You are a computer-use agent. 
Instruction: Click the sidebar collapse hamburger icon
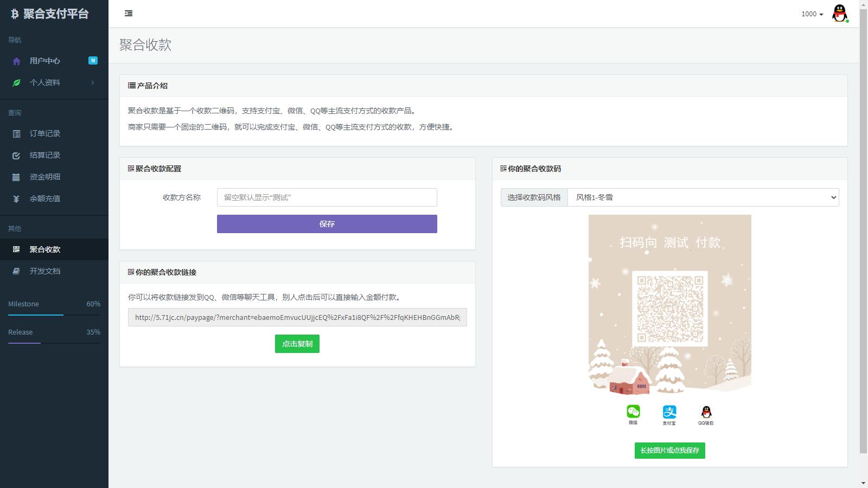(x=129, y=13)
